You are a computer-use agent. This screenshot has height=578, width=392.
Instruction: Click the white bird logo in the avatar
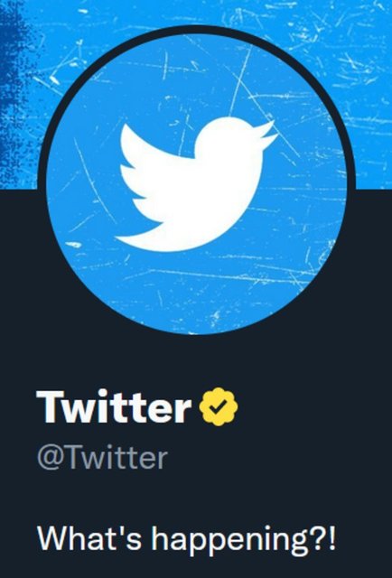[x=197, y=184]
